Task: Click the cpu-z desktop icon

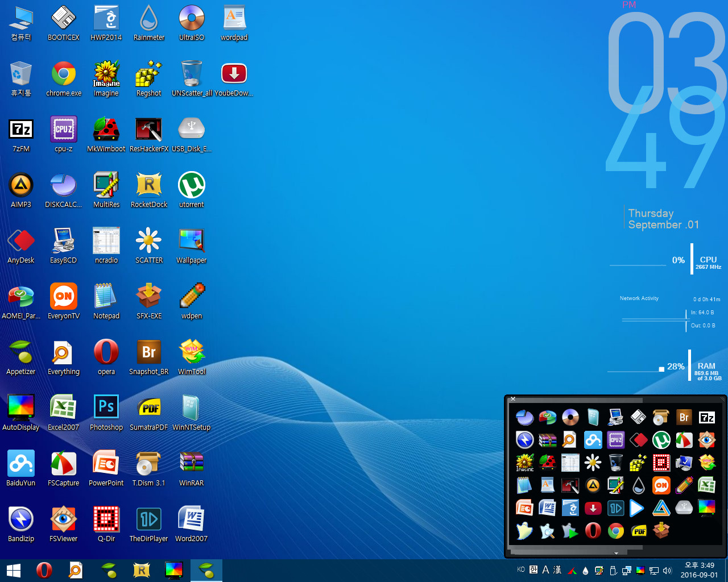Action: (64, 135)
